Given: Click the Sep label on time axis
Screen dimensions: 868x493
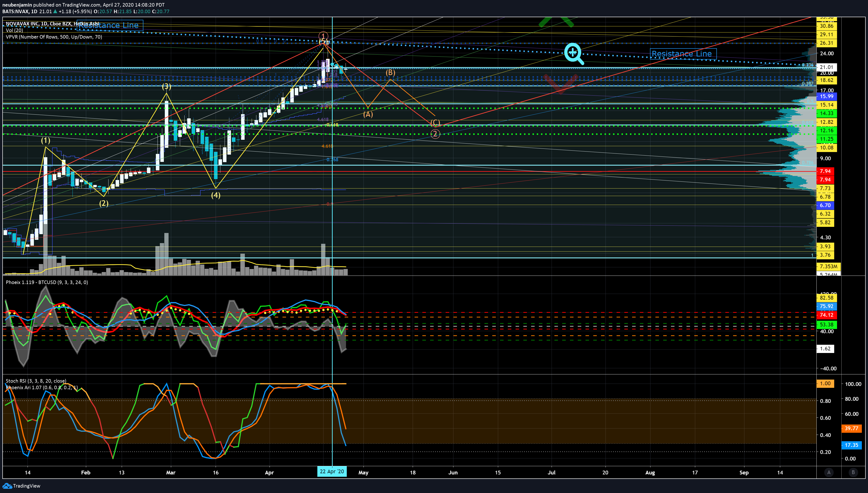Looking at the screenshot, I should point(744,472).
